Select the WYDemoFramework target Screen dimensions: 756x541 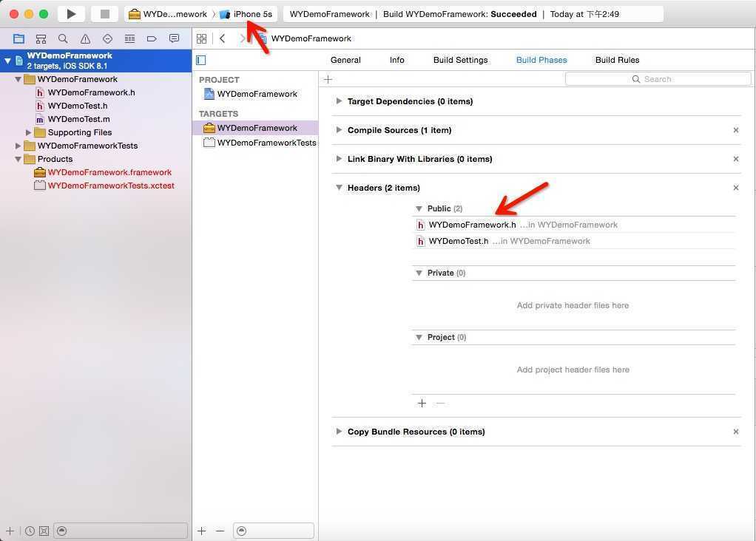click(255, 128)
